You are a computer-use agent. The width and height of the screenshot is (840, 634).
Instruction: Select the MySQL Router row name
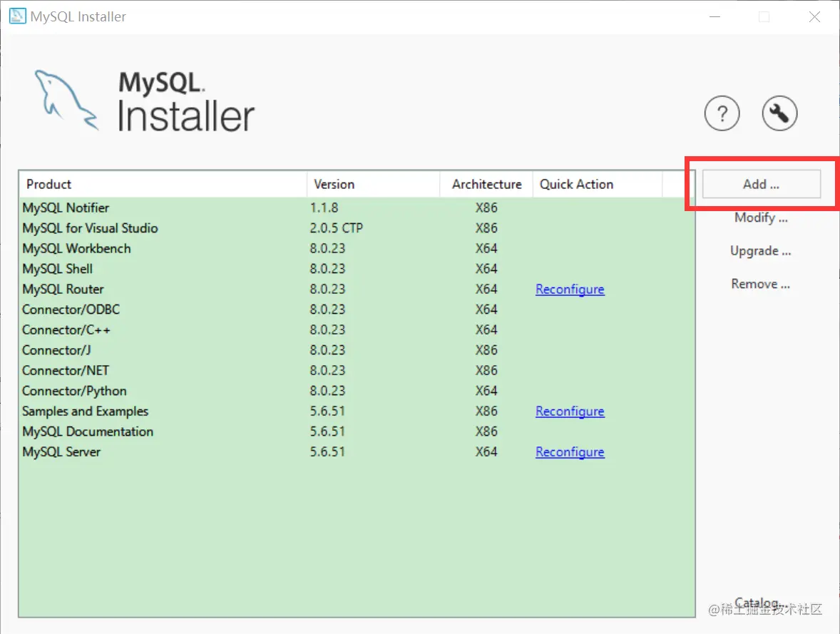tap(63, 290)
